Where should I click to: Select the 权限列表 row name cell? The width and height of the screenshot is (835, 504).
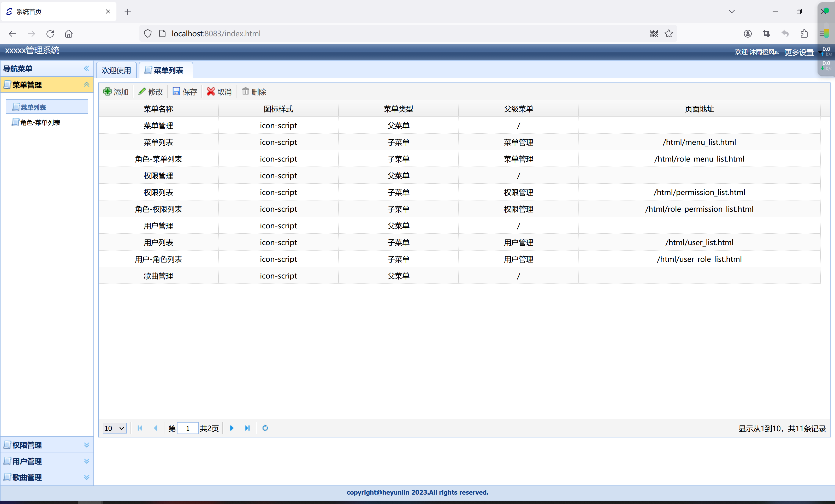pyautogui.click(x=158, y=192)
